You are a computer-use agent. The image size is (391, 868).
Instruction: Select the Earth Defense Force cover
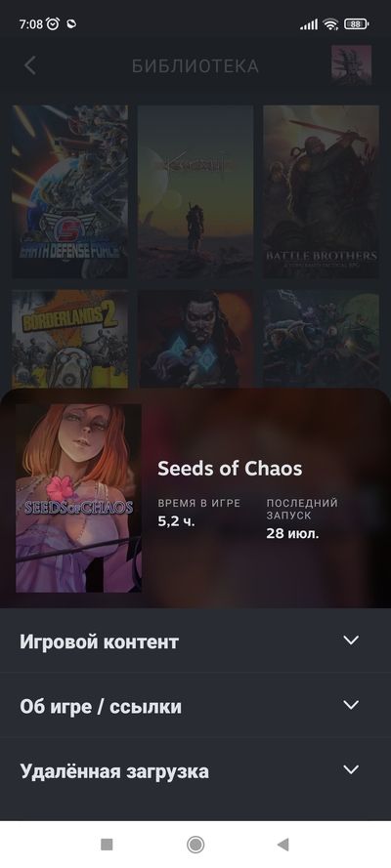pos(69,191)
